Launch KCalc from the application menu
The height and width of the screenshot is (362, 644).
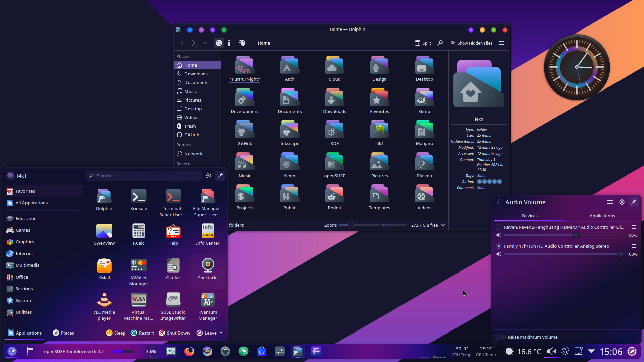tap(139, 234)
